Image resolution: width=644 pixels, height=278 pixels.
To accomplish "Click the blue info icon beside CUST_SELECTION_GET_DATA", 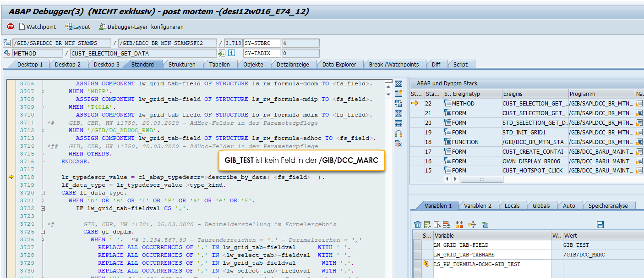I will [x=232, y=53].
